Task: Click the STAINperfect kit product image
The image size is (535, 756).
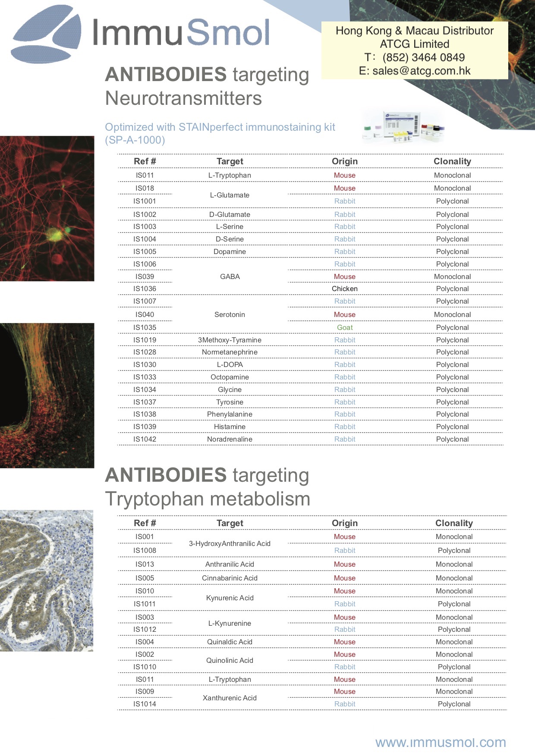Action: (403, 127)
